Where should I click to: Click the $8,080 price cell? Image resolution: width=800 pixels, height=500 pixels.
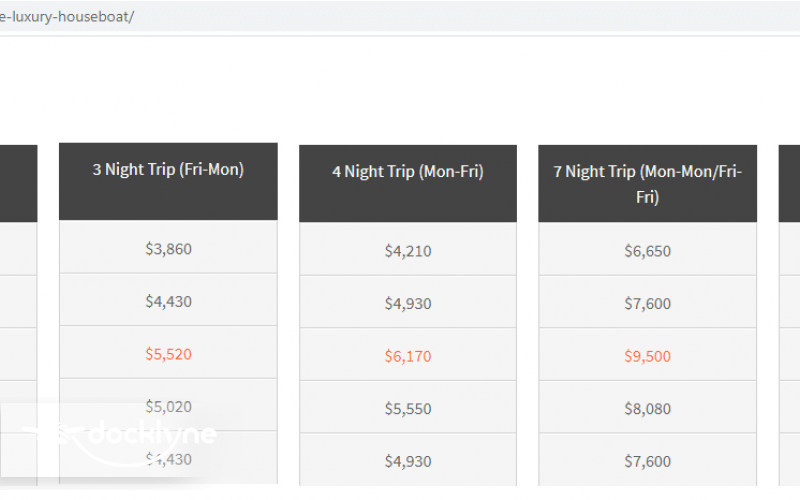click(648, 408)
